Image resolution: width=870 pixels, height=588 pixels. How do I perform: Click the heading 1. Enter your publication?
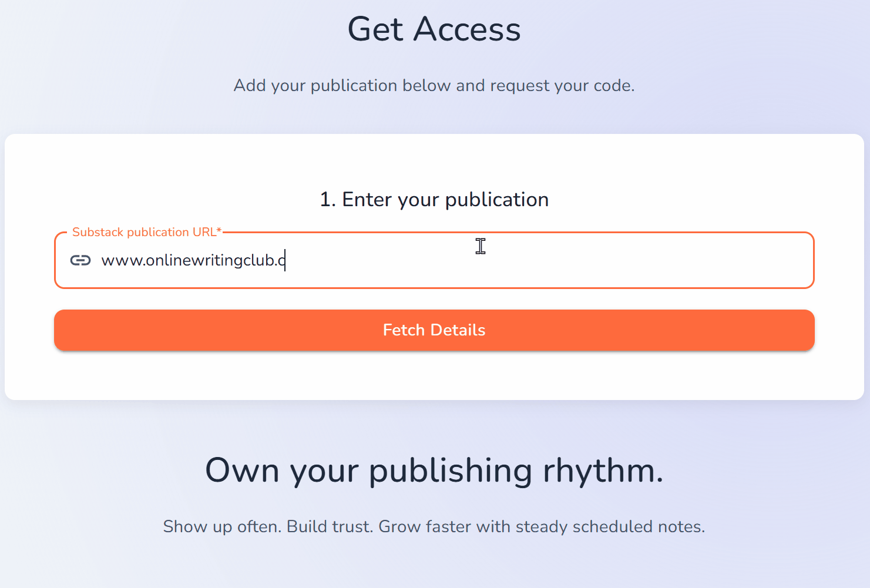click(434, 199)
